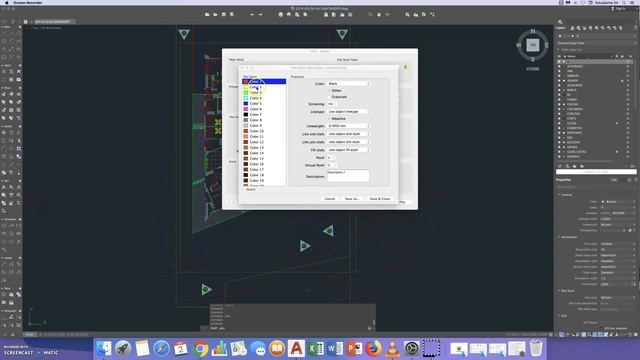The image size is (640, 360).
Task: Open the Linetype dropdown
Action: point(349,112)
